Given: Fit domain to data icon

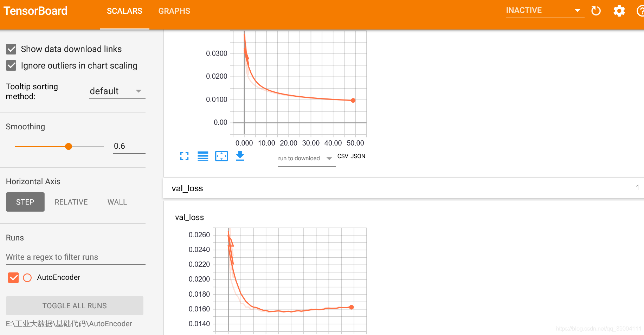Looking at the screenshot, I should tap(221, 156).
